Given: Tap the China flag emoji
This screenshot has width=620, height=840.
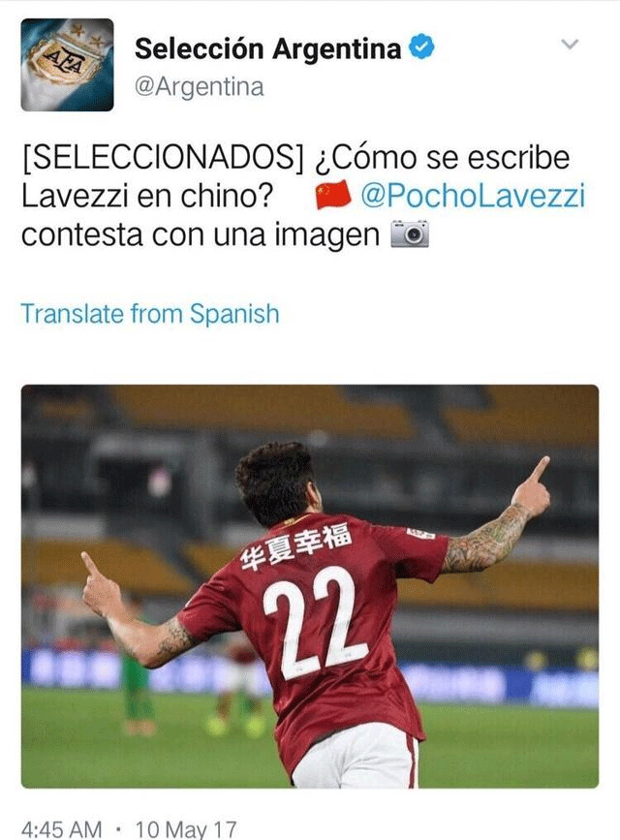Looking at the screenshot, I should 333,195.
